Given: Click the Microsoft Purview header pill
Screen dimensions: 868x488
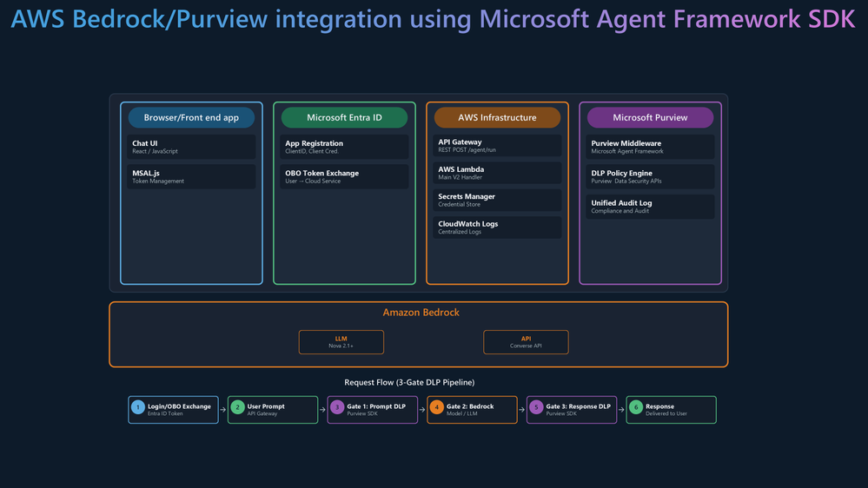Looking at the screenshot, I should 650,117.
